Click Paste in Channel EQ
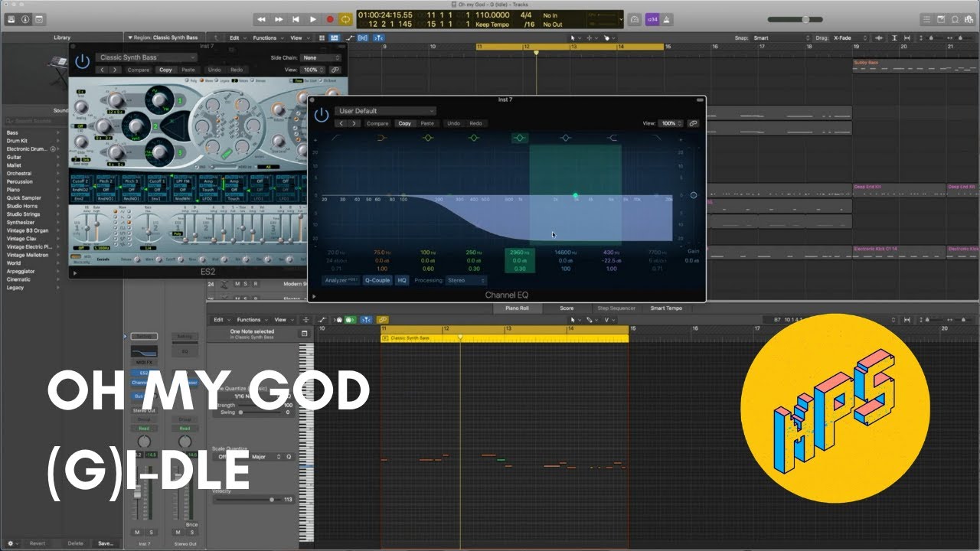 pos(427,123)
